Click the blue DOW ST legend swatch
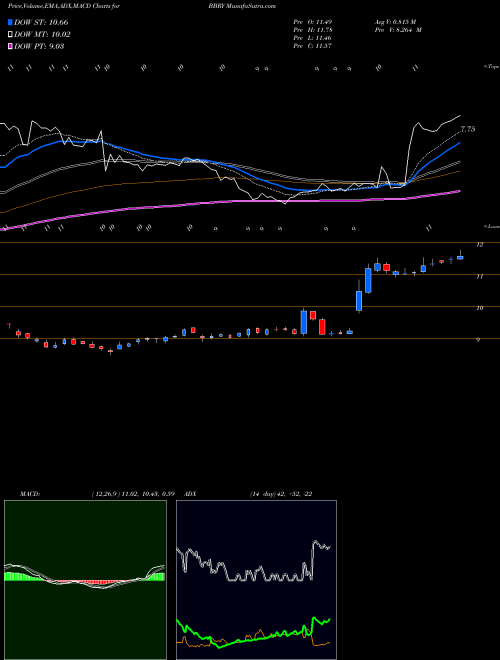The width and height of the screenshot is (500, 660). click(x=10, y=22)
